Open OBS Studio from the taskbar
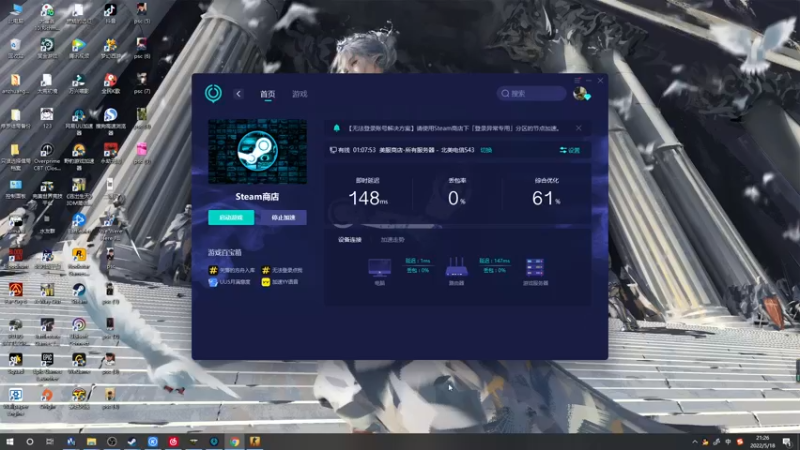800x450 pixels. tap(112, 442)
